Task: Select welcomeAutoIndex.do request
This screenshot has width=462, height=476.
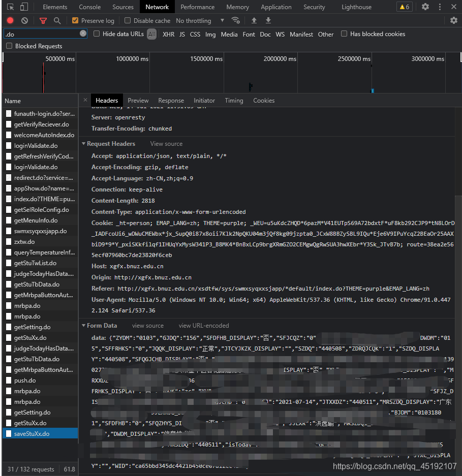Action: coord(40,135)
